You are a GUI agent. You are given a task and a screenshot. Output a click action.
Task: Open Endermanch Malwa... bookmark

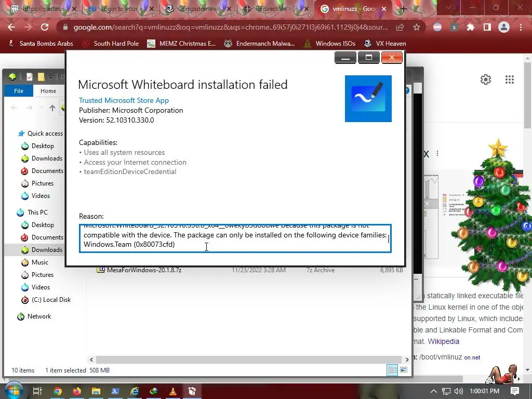260,44
